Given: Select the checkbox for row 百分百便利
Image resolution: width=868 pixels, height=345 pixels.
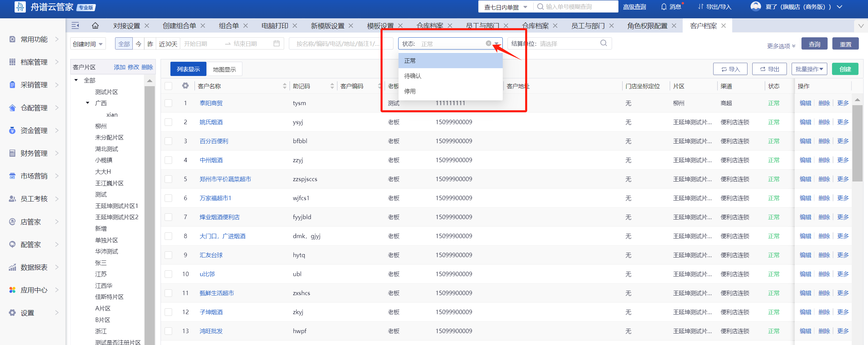Looking at the screenshot, I should (x=168, y=141).
